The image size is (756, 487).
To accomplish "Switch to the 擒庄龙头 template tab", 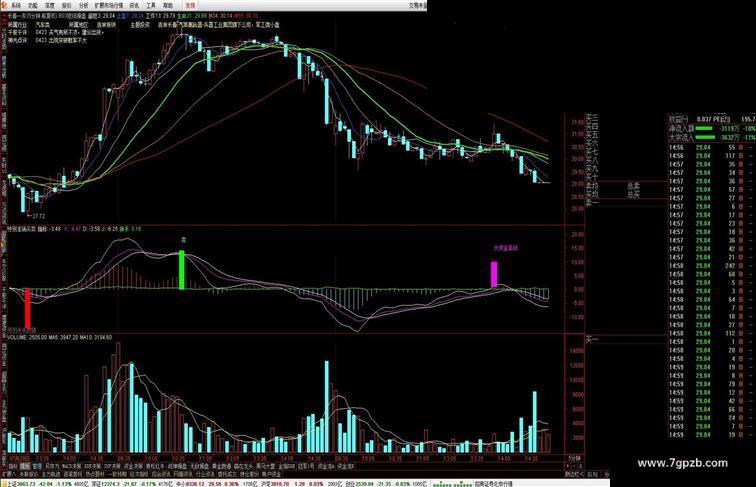I will pyautogui.click(x=243, y=467).
